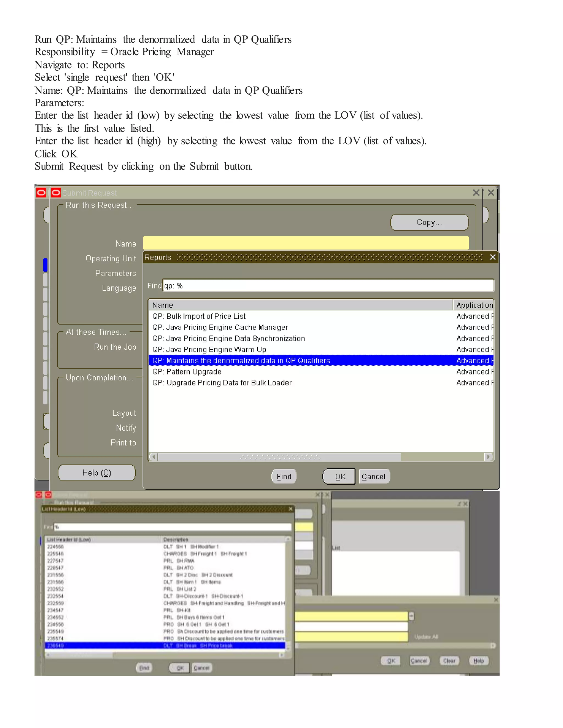
Task: Select list header id 225546 CHARGES row
Action: (165, 554)
